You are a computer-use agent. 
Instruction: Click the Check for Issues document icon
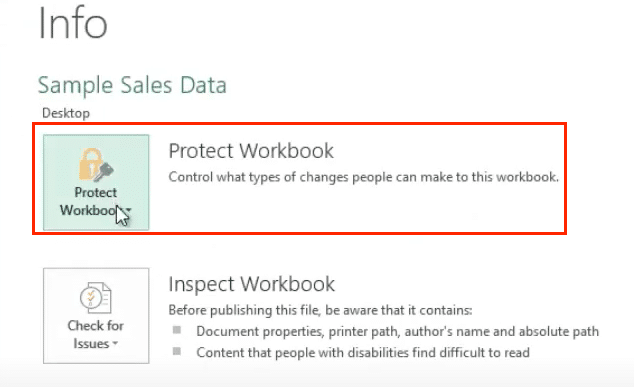[96, 298]
